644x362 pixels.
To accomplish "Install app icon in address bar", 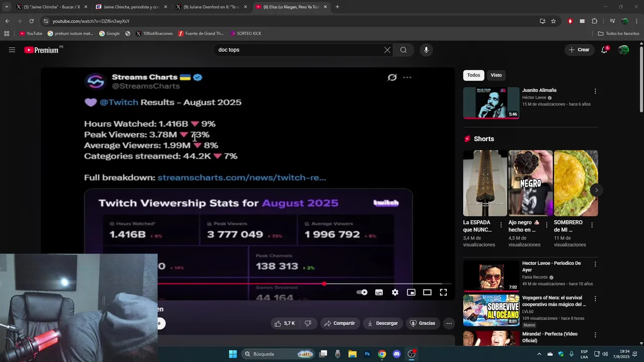I will pyautogui.click(x=542, y=21).
